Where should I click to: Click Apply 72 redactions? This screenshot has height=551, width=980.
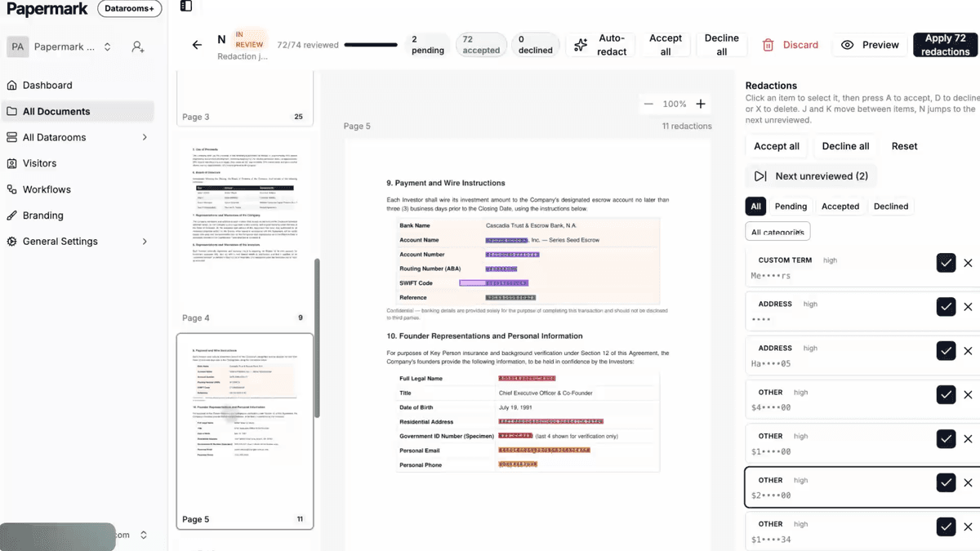click(945, 45)
